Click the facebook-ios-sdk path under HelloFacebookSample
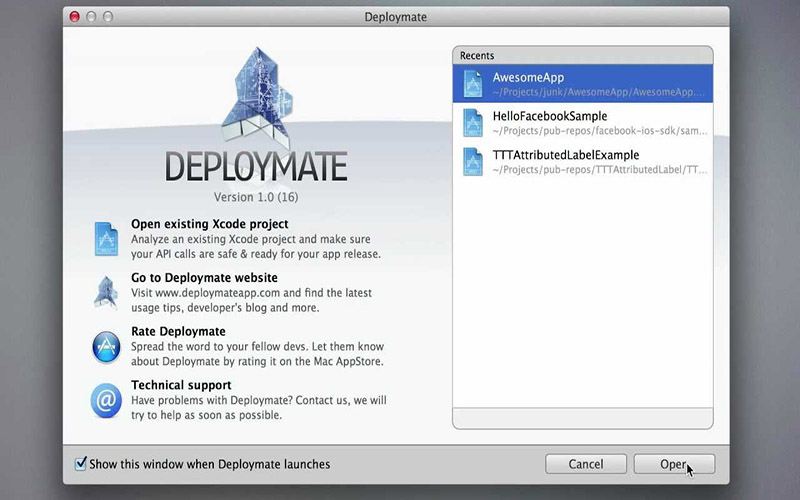 pyautogui.click(x=600, y=131)
